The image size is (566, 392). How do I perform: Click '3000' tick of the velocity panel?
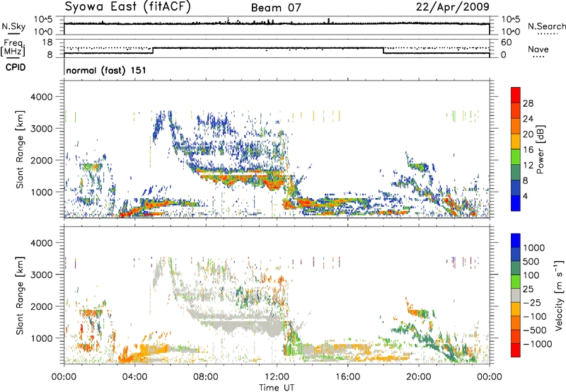42,275
